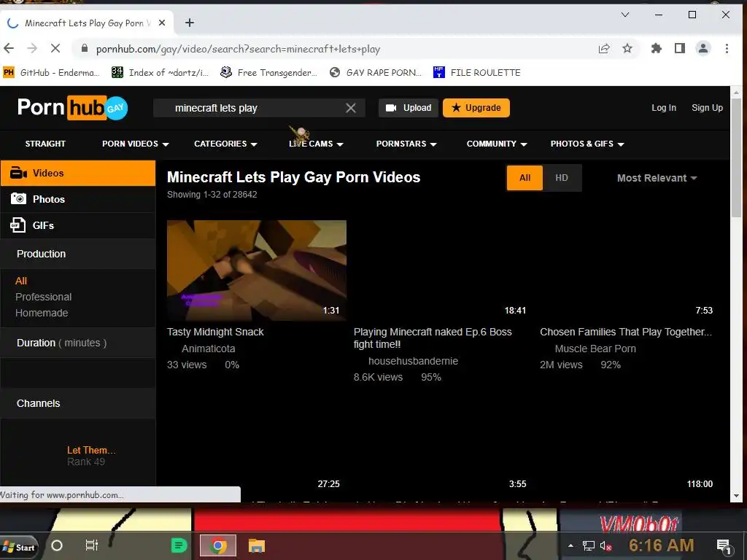
Task: Switch to the Photos sidebar tab
Action: coord(77,199)
